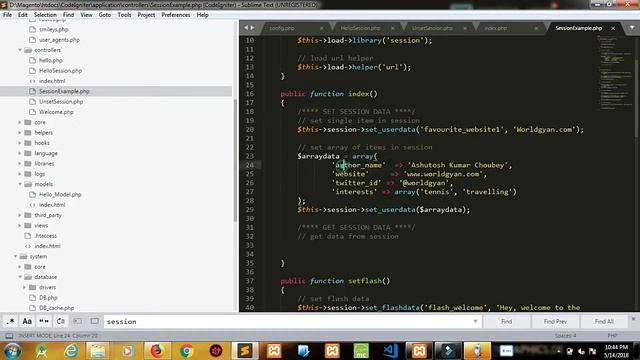Click the previous tab arrow
Image resolution: width=640 pixels, height=360 pixels.
[x=246, y=28]
